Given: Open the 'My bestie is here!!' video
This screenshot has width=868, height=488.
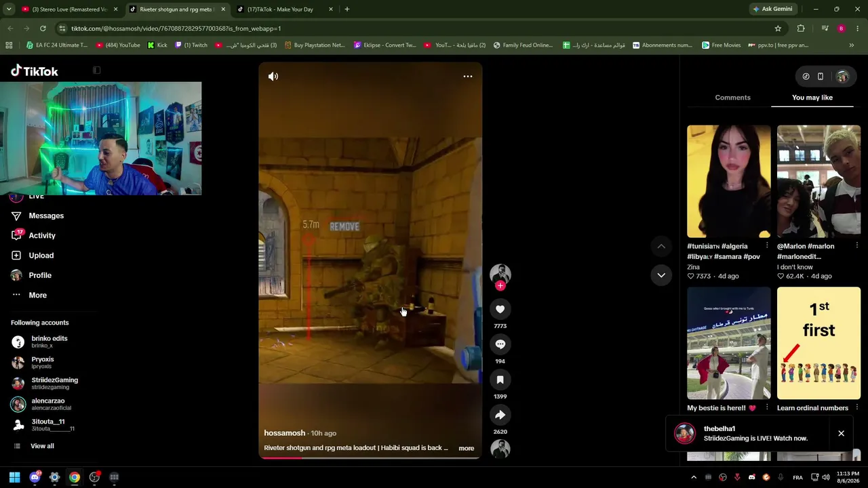Looking at the screenshot, I should pyautogui.click(x=729, y=344).
